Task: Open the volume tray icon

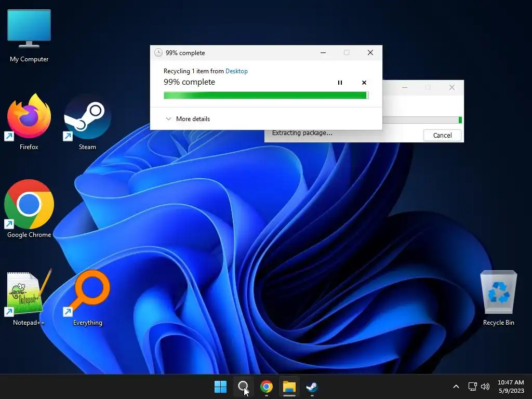Action: [485, 387]
